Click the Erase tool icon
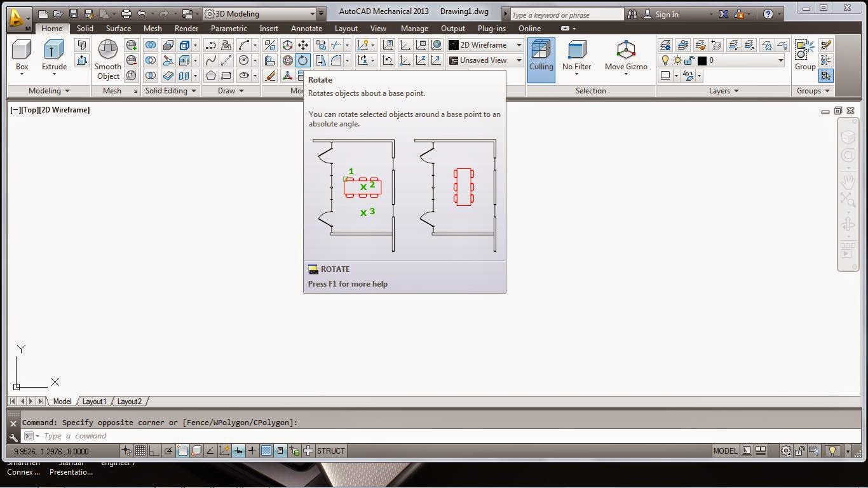The width and height of the screenshot is (868, 488). [x=270, y=76]
